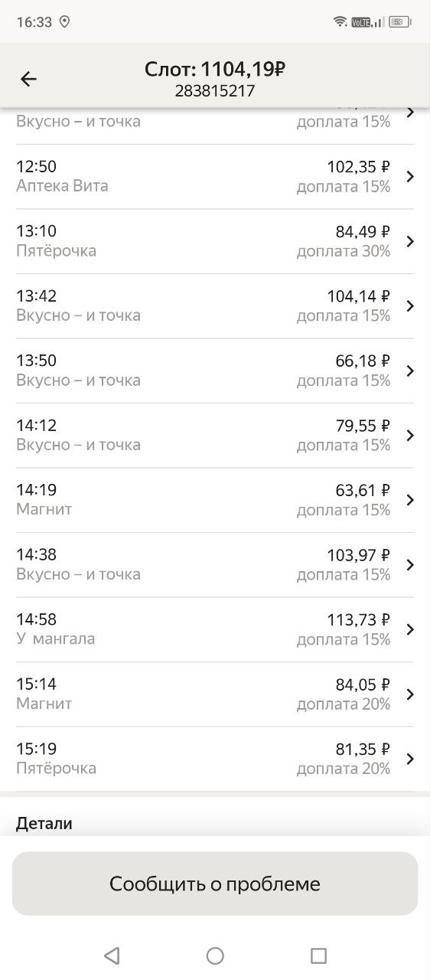The width and height of the screenshot is (430, 980).
Task: Tap the location pin in the status bar
Action: 64,21
